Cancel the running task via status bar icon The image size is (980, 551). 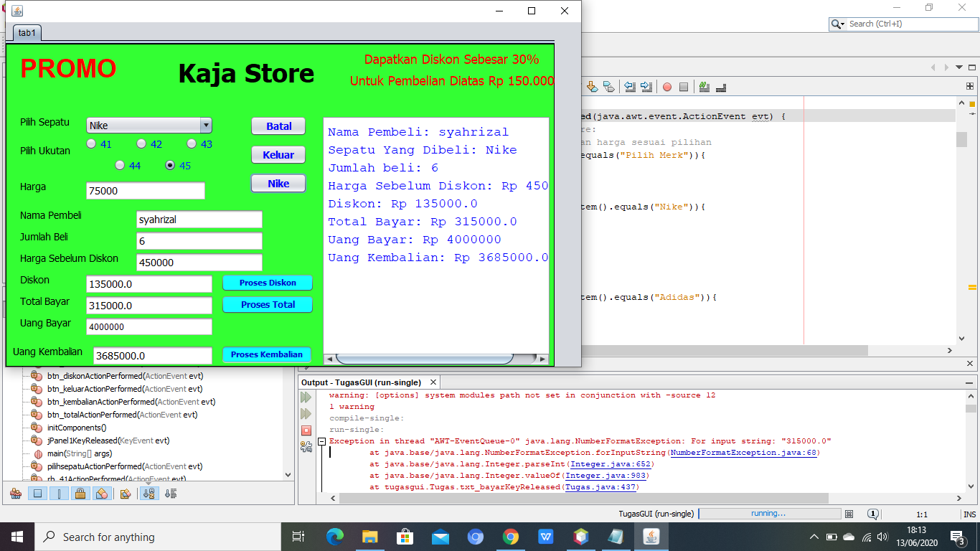(x=849, y=514)
